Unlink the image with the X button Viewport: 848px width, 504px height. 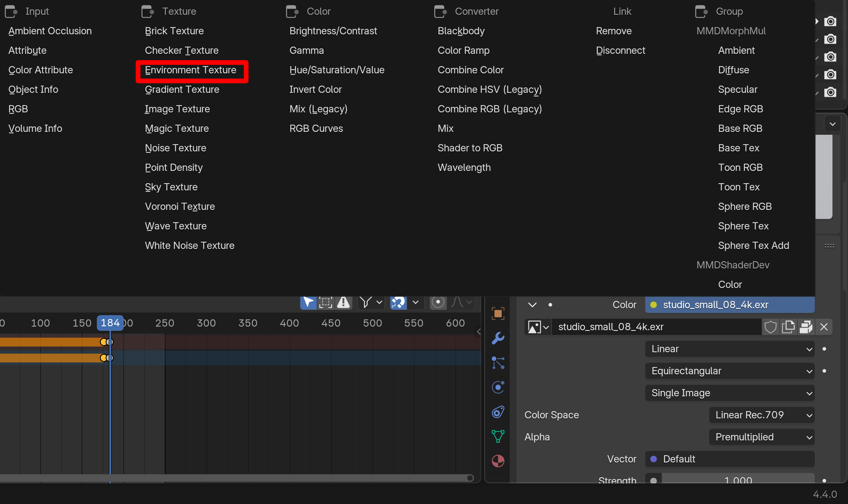click(824, 327)
